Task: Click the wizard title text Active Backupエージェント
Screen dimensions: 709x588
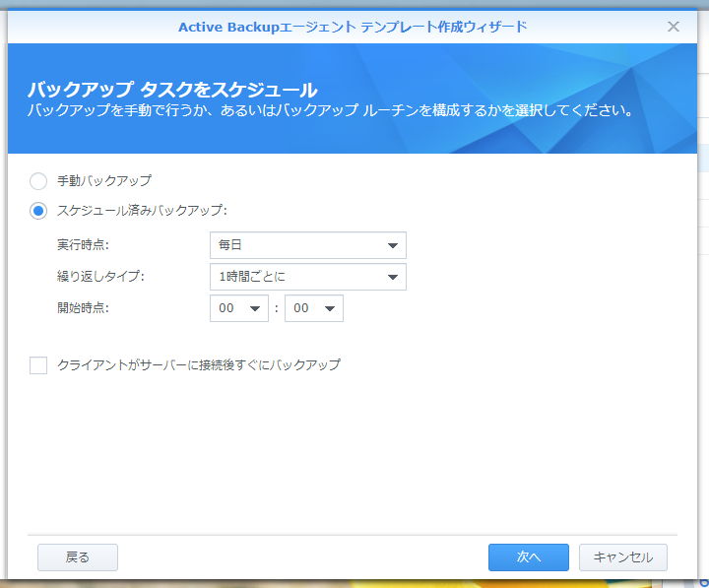Action: [267, 28]
